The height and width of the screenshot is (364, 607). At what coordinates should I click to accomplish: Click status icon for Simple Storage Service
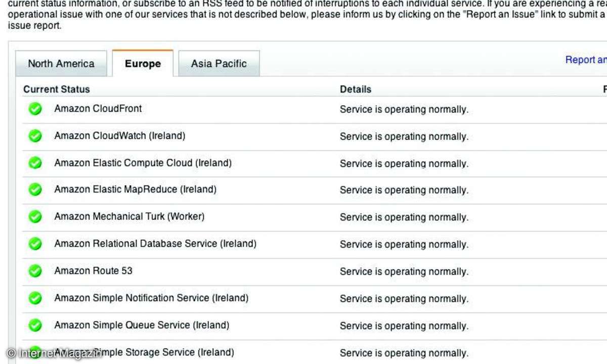click(35, 352)
